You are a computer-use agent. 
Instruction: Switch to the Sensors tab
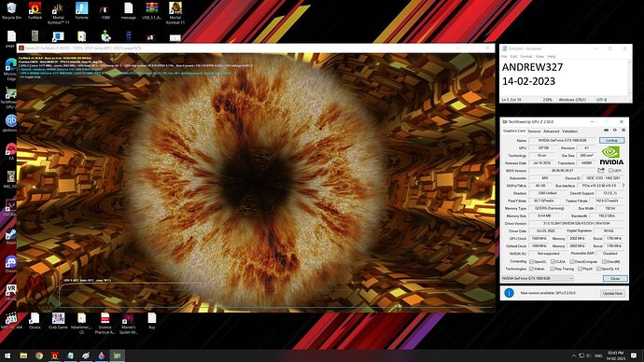click(534, 132)
